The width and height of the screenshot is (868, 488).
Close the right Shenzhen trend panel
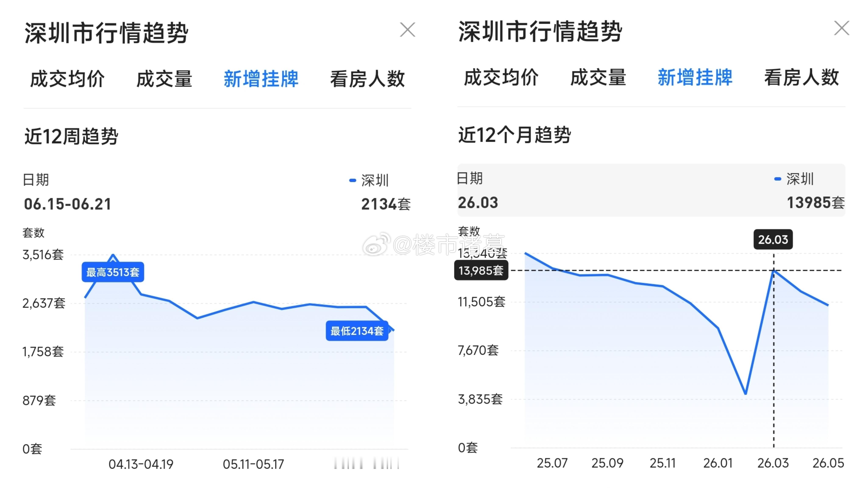841,28
